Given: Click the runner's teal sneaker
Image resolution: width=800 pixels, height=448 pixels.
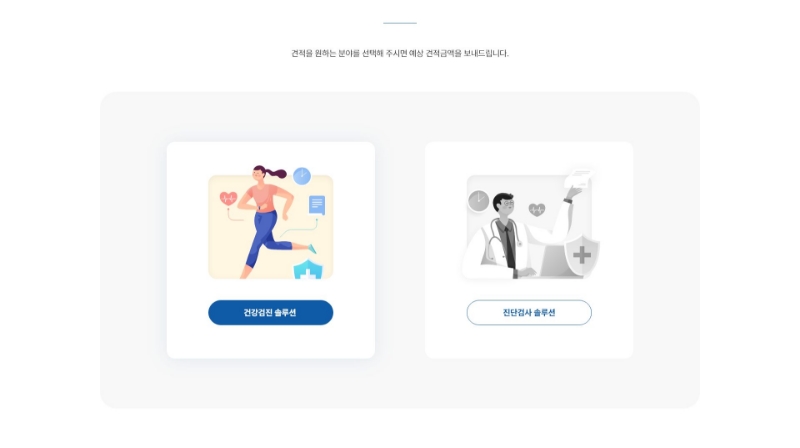Looking at the screenshot, I should [312, 248].
